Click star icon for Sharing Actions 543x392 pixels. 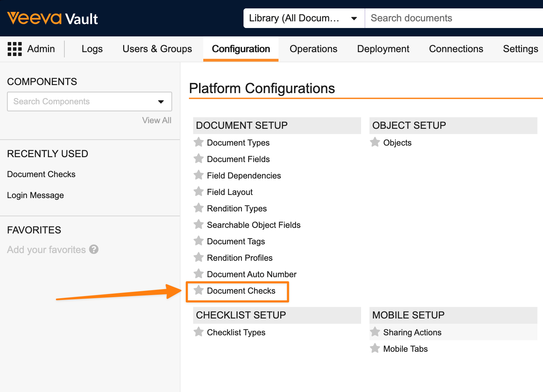click(x=375, y=332)
